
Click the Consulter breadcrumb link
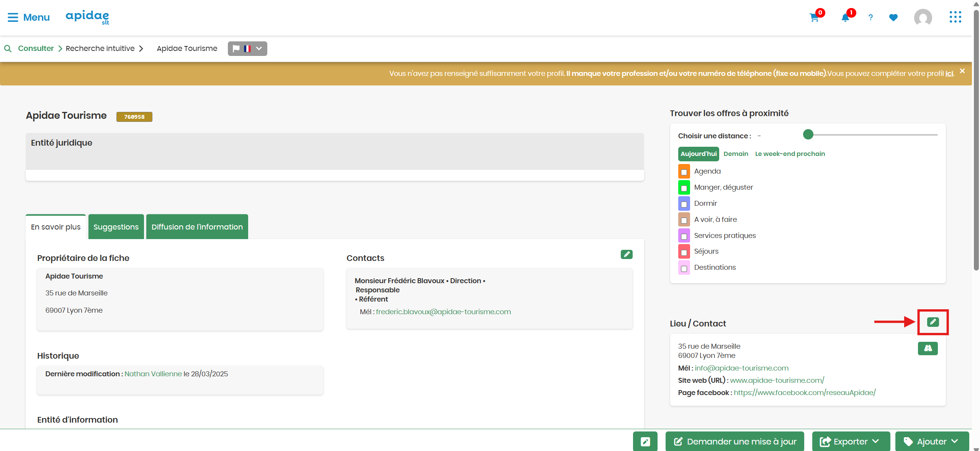36,48
